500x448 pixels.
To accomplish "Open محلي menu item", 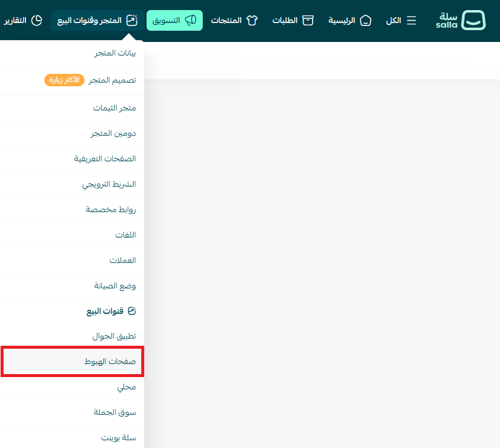I will [x=72, y=387].
